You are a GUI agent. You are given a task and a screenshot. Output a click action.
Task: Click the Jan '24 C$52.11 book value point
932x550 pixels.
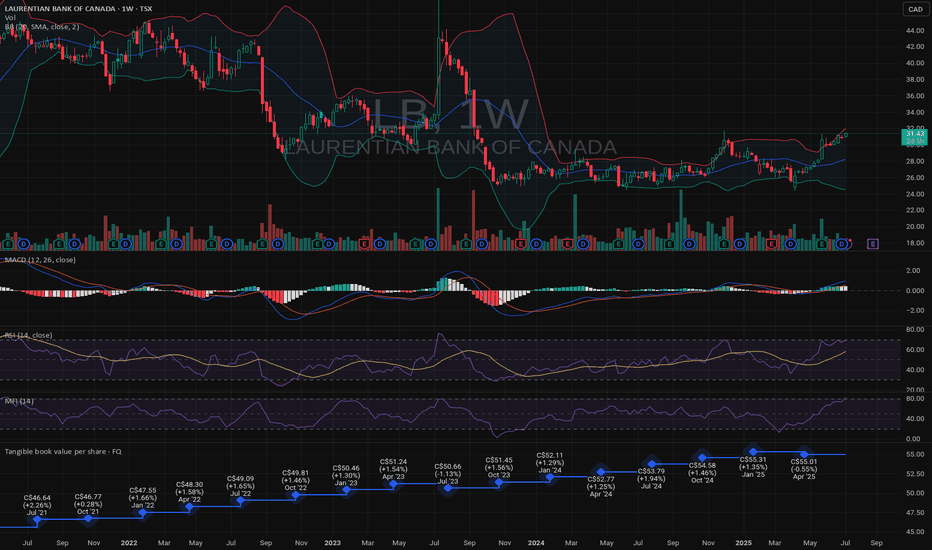(x=550, y=477)
